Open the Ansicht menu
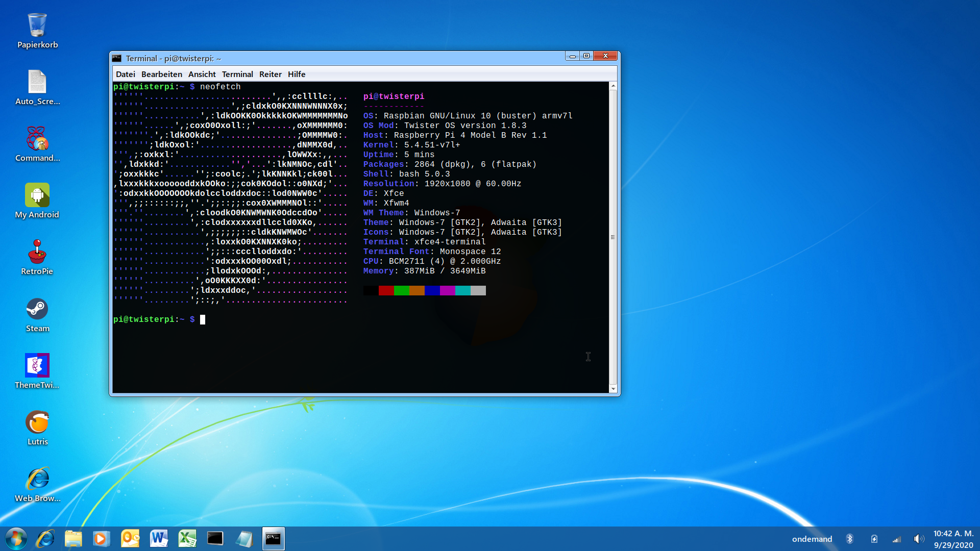 click(202, 74)
